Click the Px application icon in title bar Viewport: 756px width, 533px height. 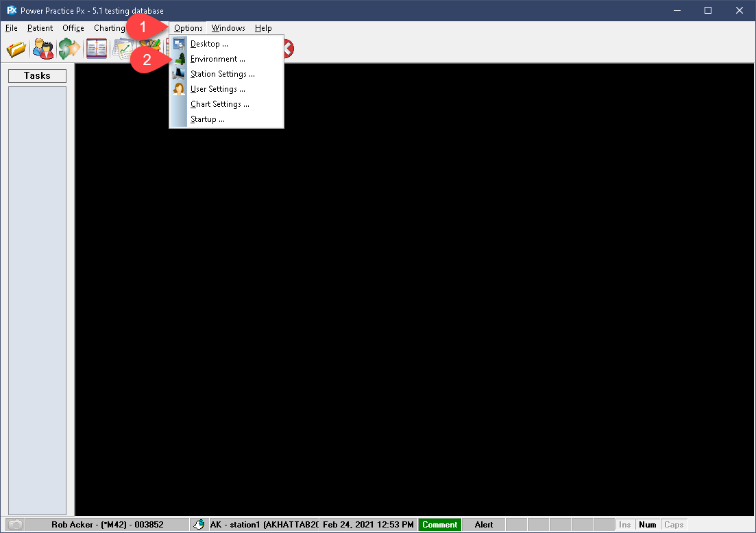click(x=12, y=10)
